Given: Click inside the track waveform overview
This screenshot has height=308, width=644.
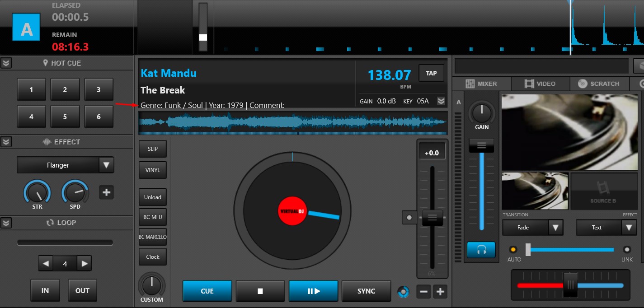Looking at the screenshot, I should tap(293, 123).
